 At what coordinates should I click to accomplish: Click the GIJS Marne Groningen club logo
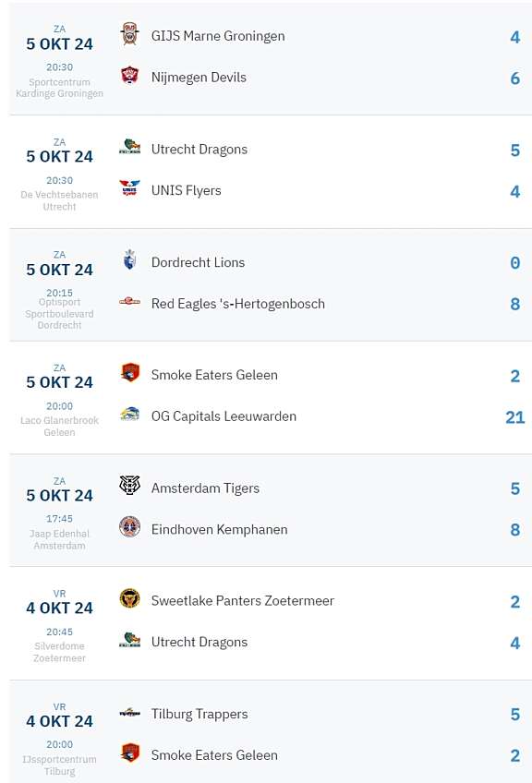130,35
